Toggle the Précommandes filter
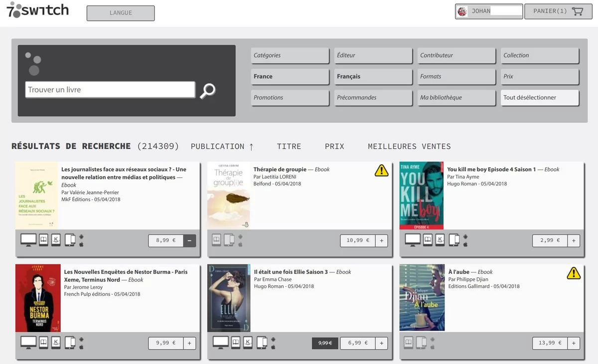 coord(373,98)
